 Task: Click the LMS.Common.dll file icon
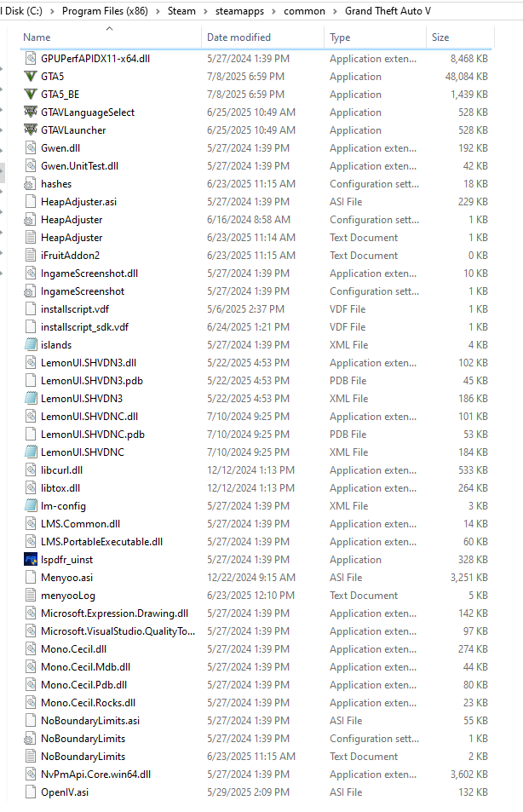click(31, 524)
